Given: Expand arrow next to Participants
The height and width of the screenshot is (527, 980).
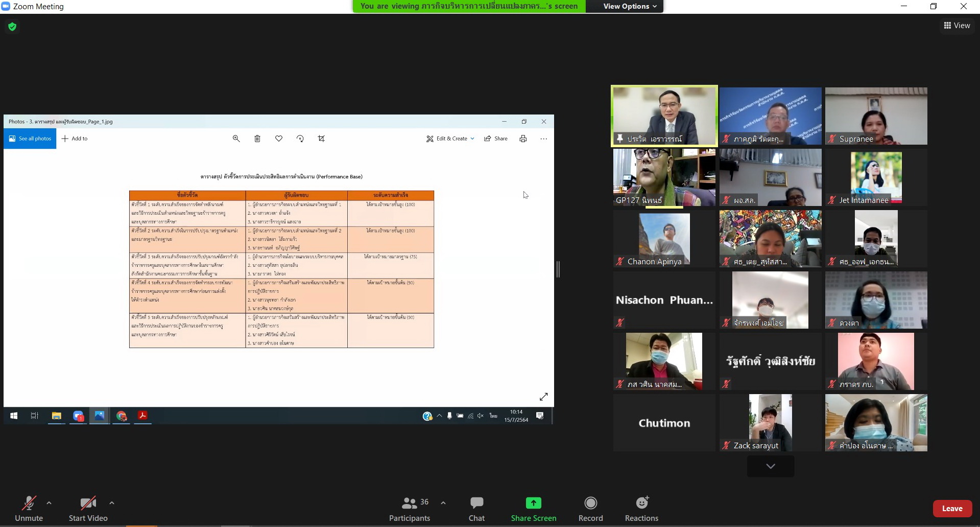Looking at the screenshot, I should (443, 503).
